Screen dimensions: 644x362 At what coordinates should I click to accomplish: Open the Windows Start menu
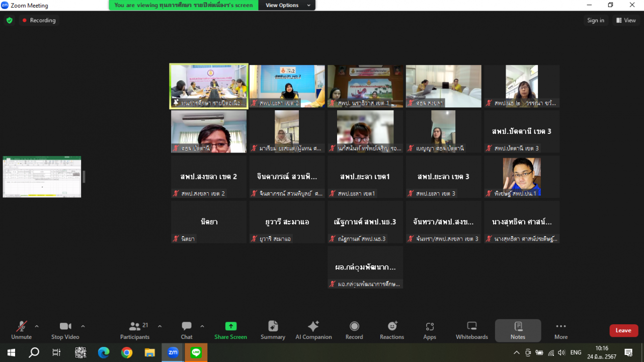(11, 352)
